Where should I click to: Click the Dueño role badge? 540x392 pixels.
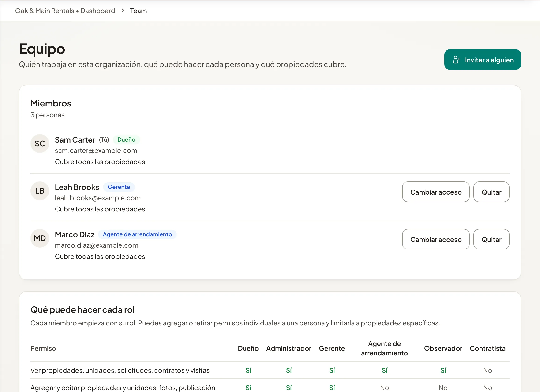(x=126, y=139)
